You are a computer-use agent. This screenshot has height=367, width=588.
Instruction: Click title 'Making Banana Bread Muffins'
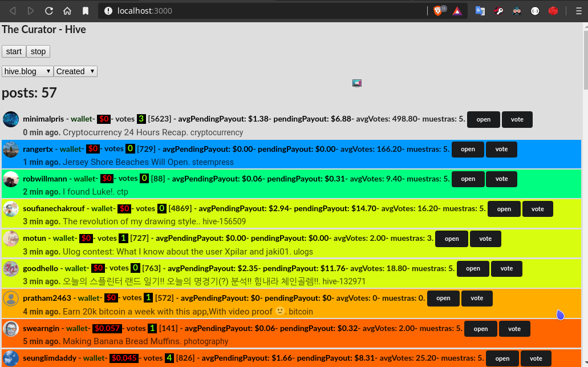(121, 341)
